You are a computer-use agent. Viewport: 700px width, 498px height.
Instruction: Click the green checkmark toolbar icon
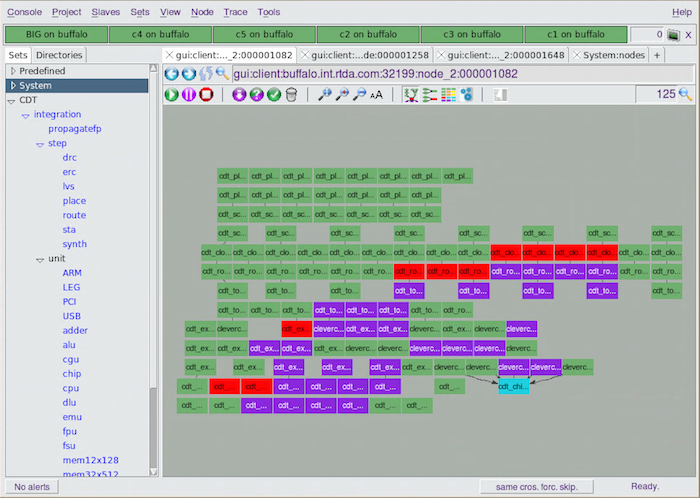pos(273,95)
